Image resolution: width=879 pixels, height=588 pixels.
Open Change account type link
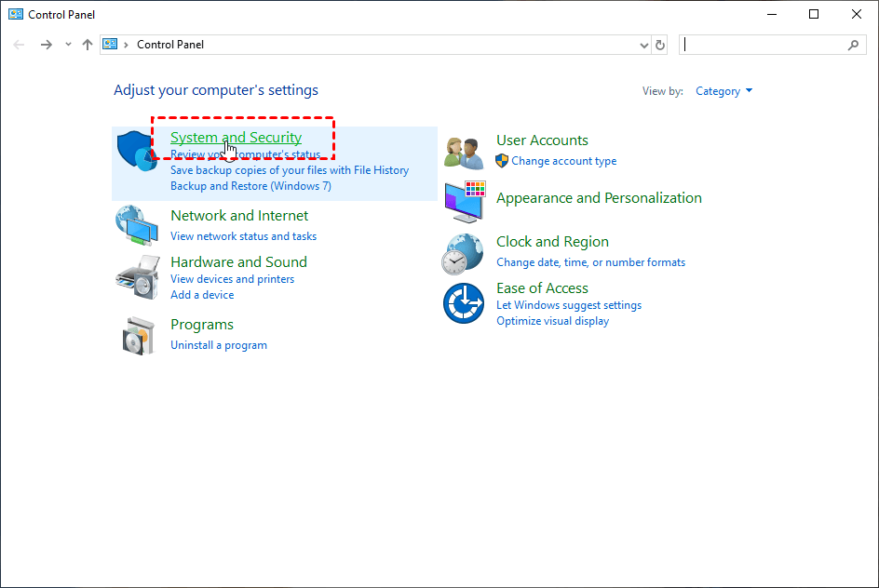(563, 161)
